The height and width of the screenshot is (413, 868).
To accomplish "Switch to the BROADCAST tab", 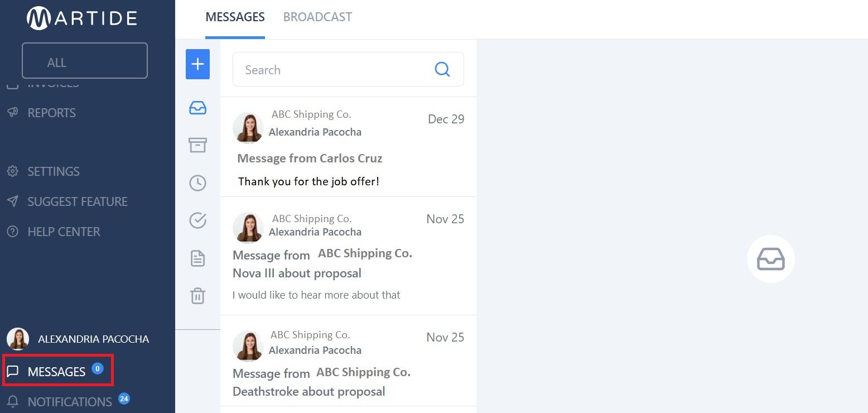I will point(317,17).
